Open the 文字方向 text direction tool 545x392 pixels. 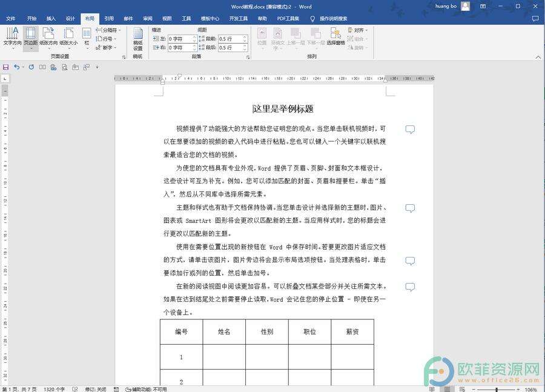point(13,38)
